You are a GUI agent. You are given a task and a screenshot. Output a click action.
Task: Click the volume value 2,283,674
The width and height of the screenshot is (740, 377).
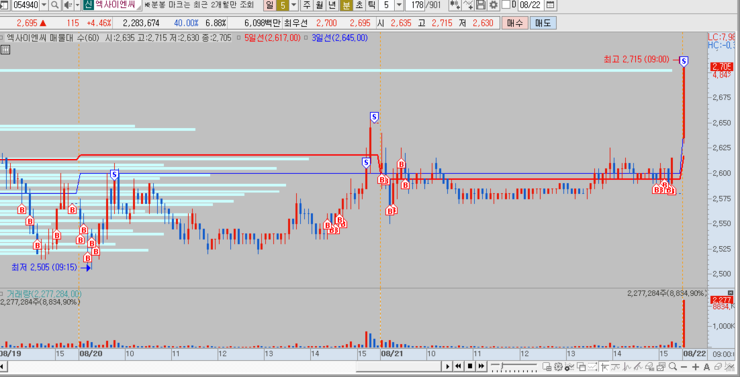[141, 23]
